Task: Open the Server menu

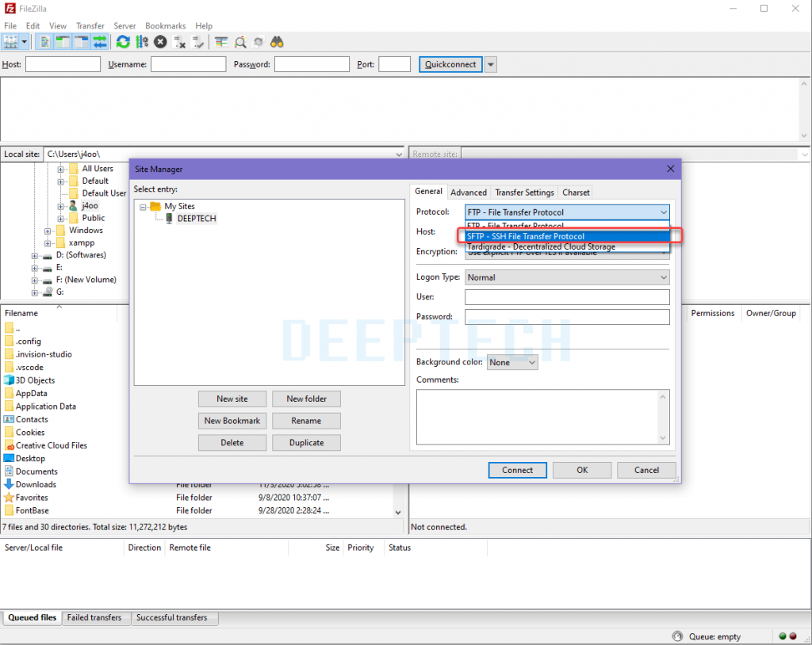Action: (124, 26)
